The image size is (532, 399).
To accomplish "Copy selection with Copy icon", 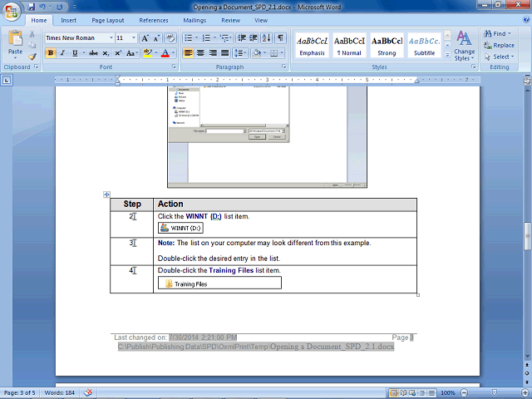I will 32,45.
